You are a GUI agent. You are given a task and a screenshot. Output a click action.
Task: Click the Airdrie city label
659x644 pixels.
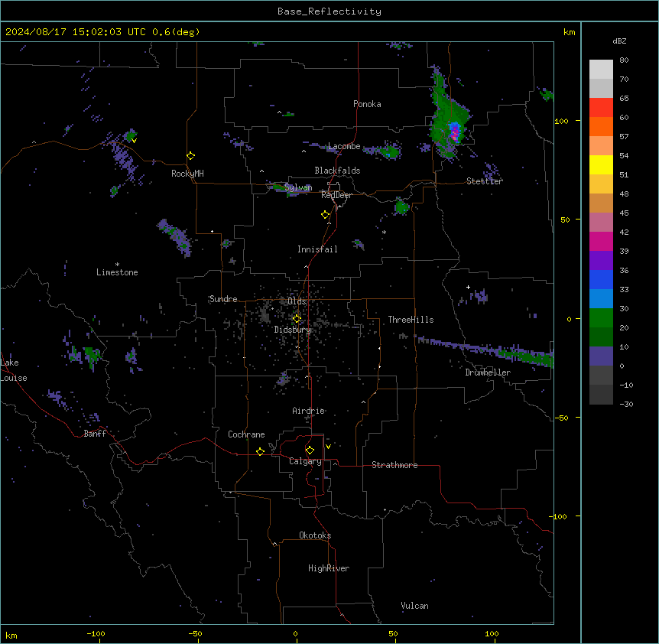click(309, 411)
